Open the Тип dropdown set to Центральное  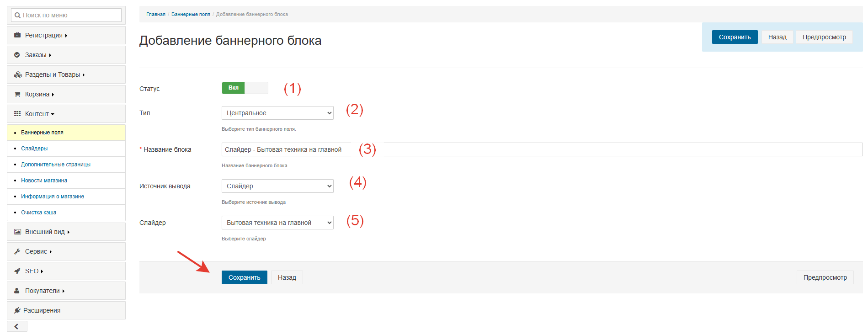coord(277,113)
